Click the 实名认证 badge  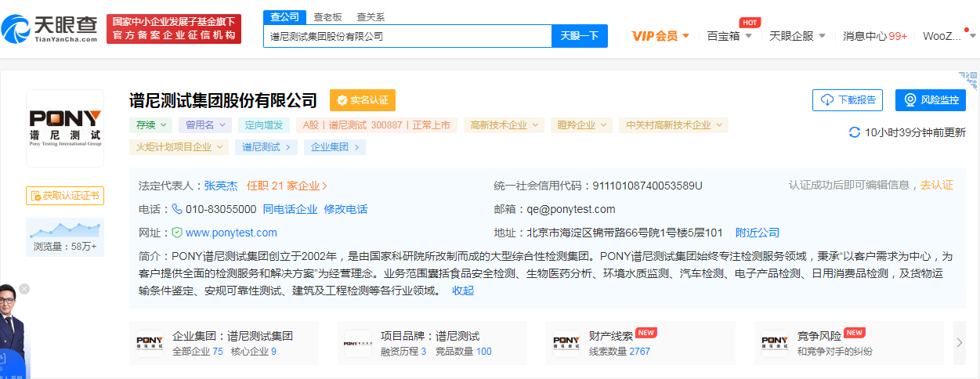click(363, 100)
